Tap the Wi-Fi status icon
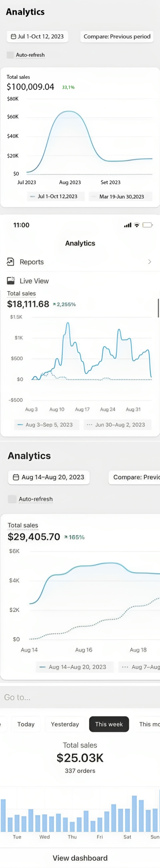Screen dimensions: 160x868 click(x=137, y=225)
